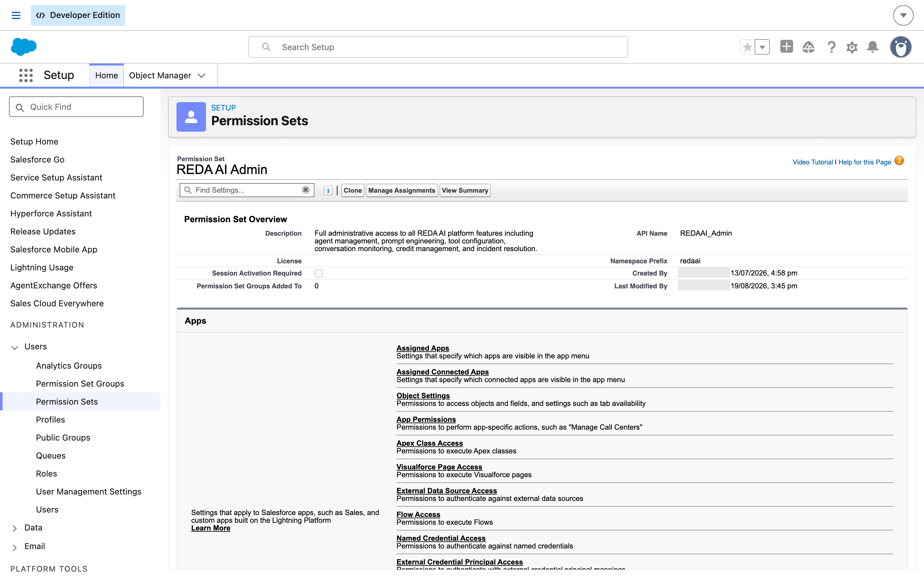The image size is (924, 578).
Task: Open the global actions plus icon
Action: [786, 47]
